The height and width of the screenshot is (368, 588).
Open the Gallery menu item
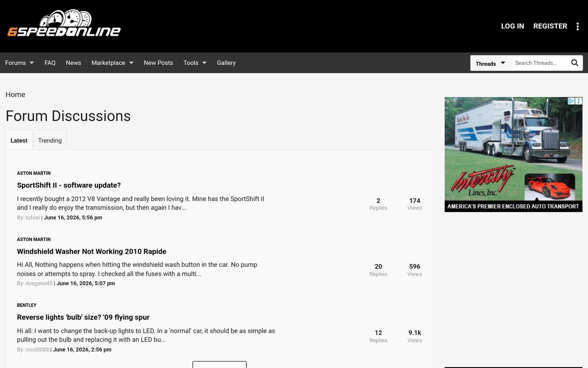coord(226,63)
